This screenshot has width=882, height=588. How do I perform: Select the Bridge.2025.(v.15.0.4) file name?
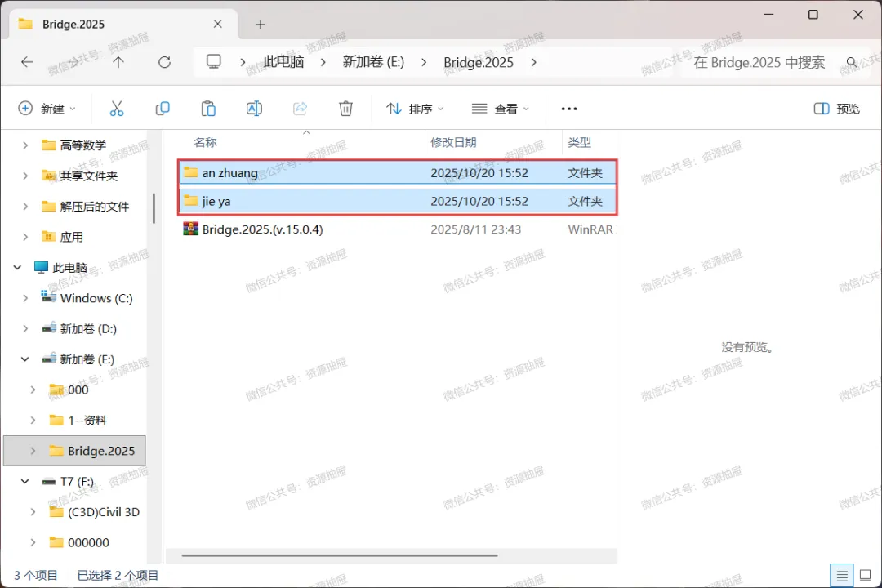[x=263, y=229]
